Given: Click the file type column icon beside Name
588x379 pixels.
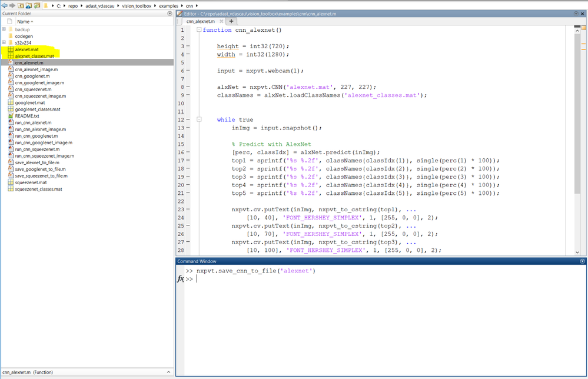Looking at the screenshot, I should (10, 21).
